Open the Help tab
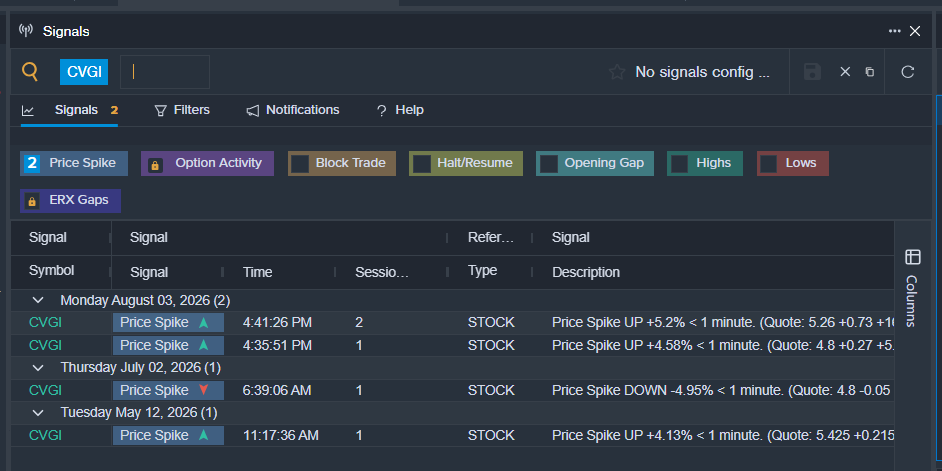This screenshot has width=942, height=471. (400, 110)
